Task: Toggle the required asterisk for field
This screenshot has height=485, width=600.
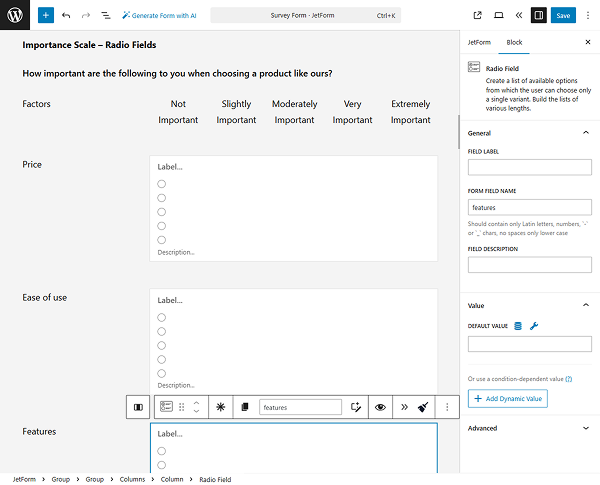Action: point(220,407)
